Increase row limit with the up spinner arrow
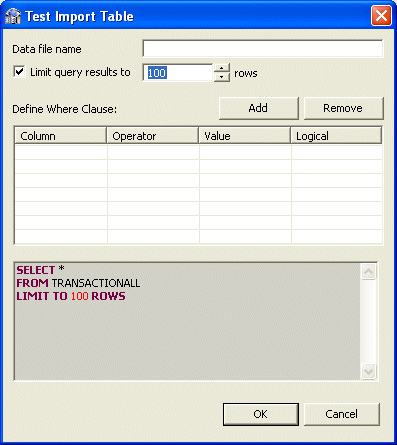 [x=221, y=68]
